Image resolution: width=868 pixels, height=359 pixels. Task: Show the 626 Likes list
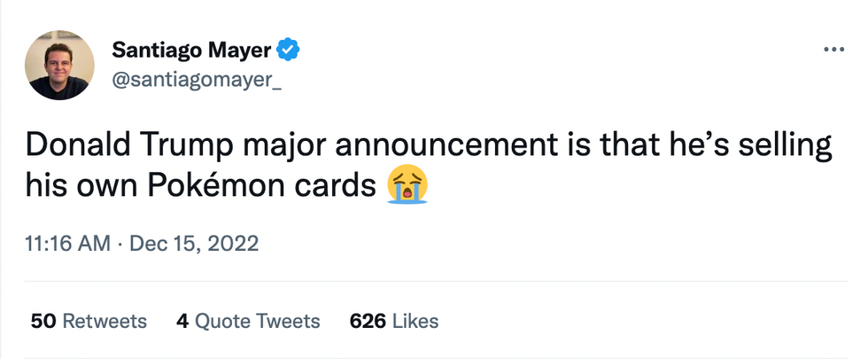pyautogui.click(x=394, y=320)
